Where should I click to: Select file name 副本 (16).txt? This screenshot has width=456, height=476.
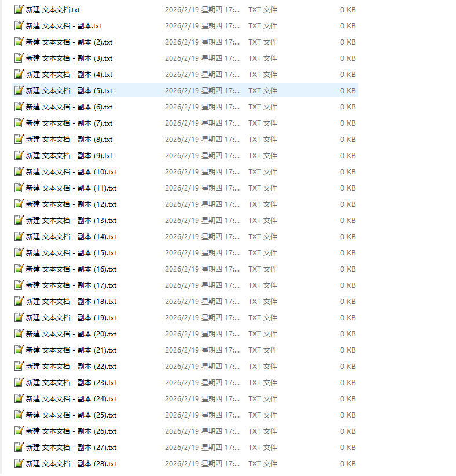tap(71, 269)
